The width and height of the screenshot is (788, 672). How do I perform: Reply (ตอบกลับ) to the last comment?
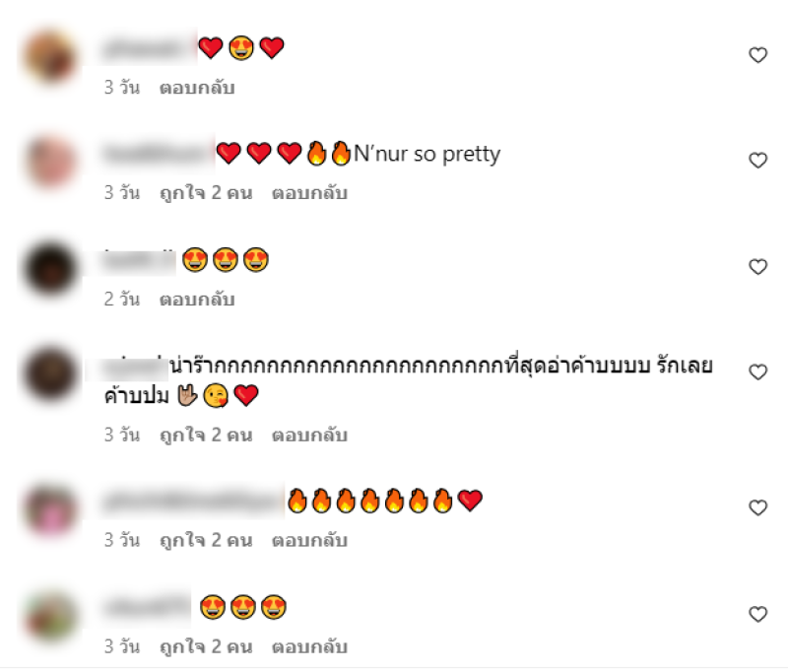(309, 646)
